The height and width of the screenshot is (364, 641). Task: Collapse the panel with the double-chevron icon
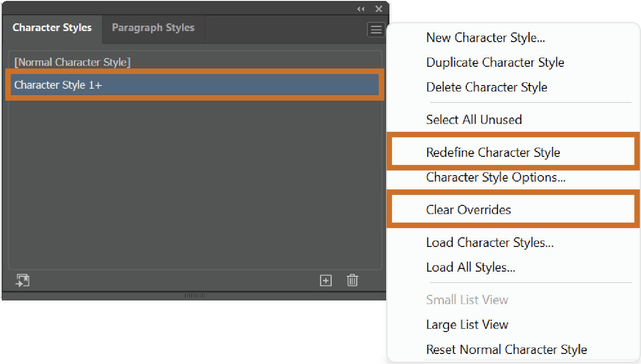tap(361, 9)
